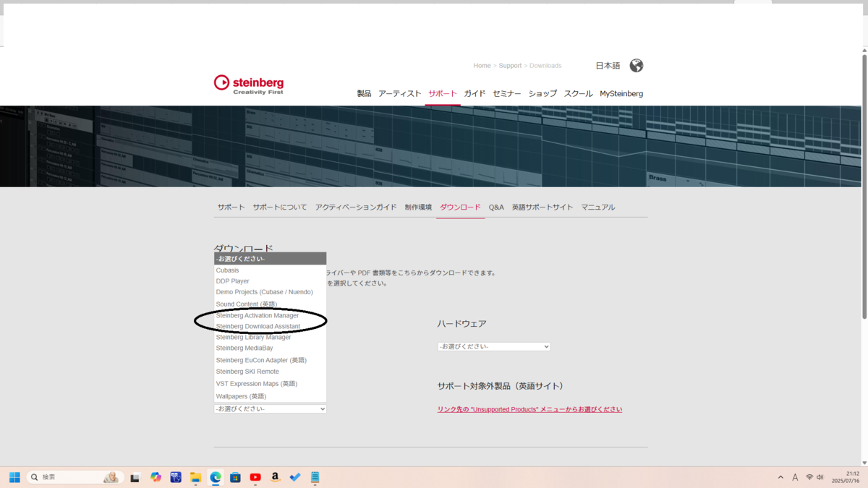The width and height of the screenshot is (868, 488).
Task: Launch Copilot from the taskbar
Action: (x=156, y=477)
